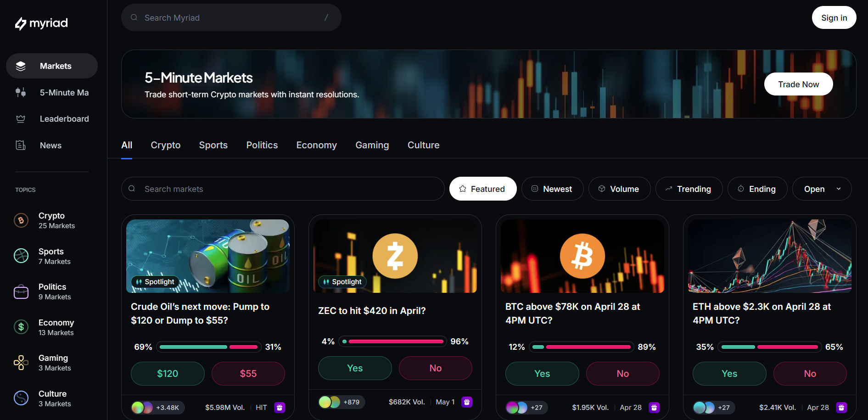Toggle the +3.48K pill on the Crude Oil card
The image size is (868, 420).
click(157, 407)
